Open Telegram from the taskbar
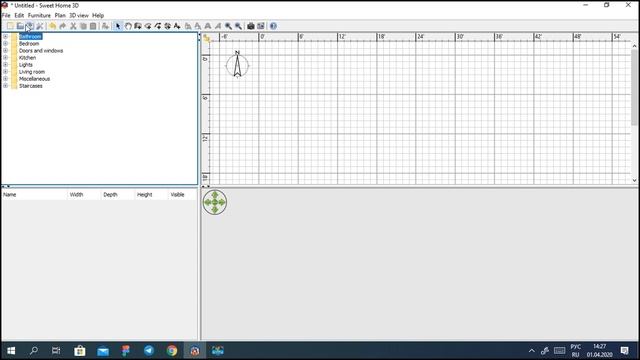This screenshot has height=360, width=640. (x=149, y=351)
